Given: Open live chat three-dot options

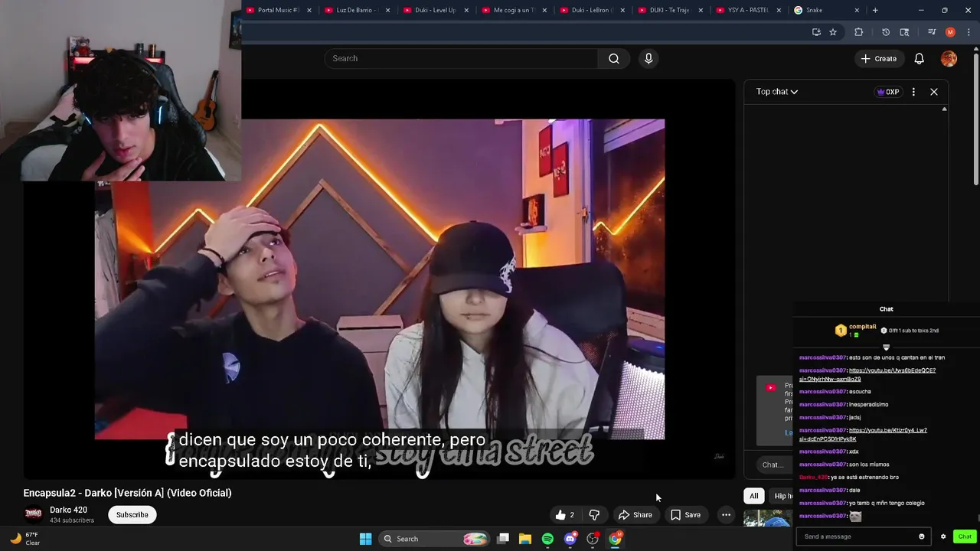Looking at the screenshot, I should click(x=913, y=92).
